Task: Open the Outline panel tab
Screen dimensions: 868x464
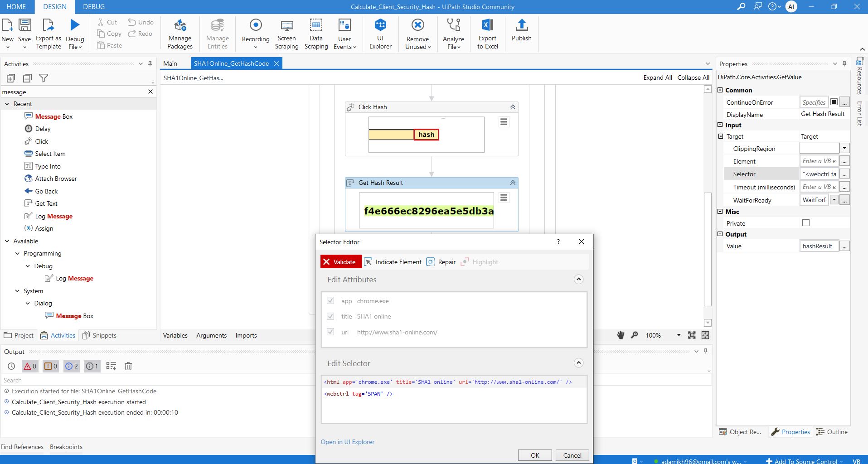Action: [832, 432]
